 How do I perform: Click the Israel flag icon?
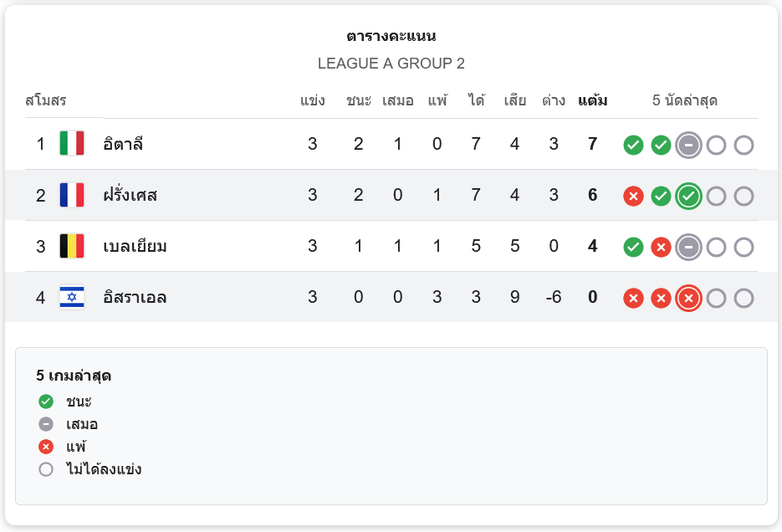[x=72, y=298]
